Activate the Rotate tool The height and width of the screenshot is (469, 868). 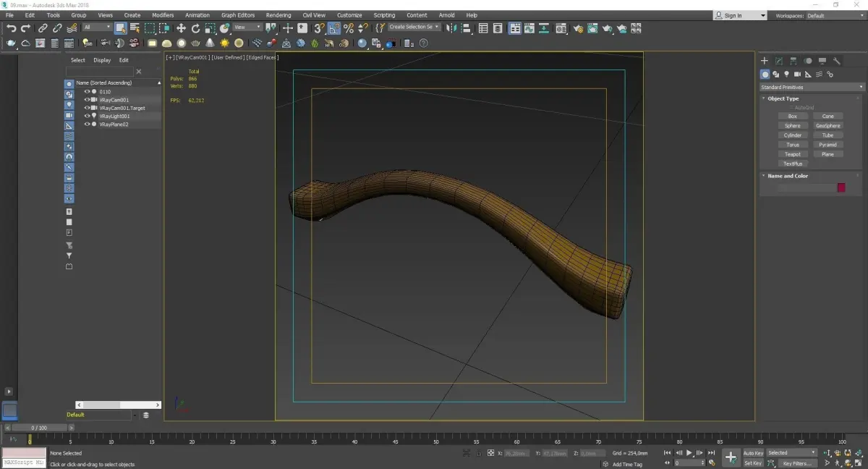[195, 28]
